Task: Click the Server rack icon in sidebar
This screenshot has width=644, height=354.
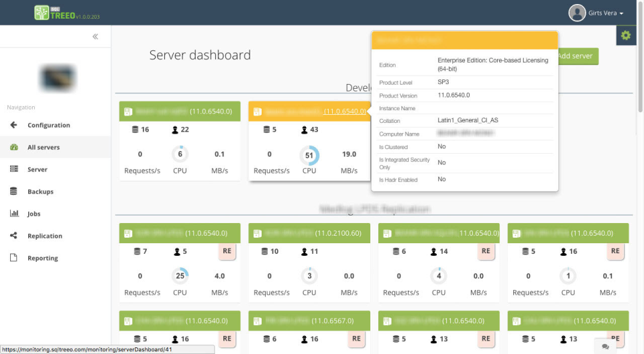Action: coord(14,169)
